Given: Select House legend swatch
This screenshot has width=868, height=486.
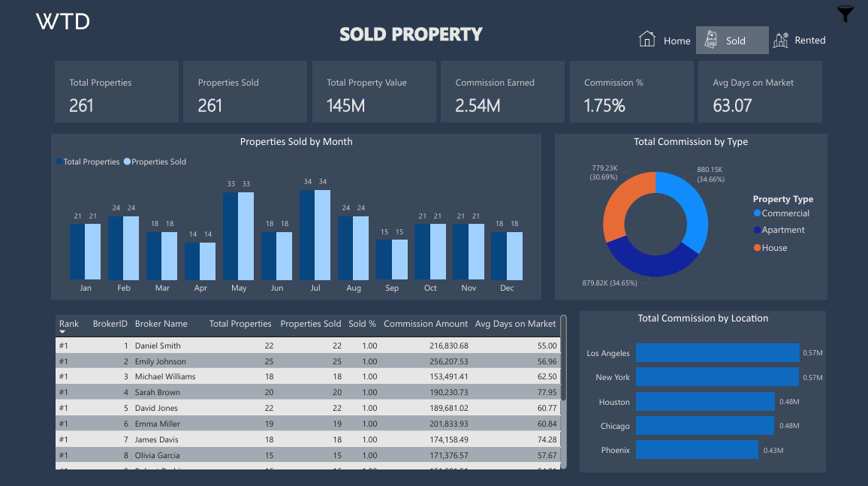Looking at the screenshot, I should tap(757, 247).
